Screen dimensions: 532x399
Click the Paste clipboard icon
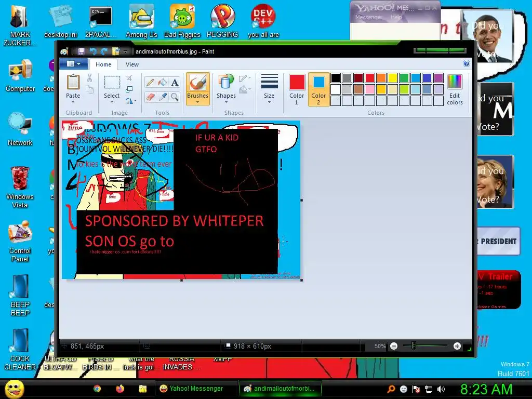click(73, 83)
